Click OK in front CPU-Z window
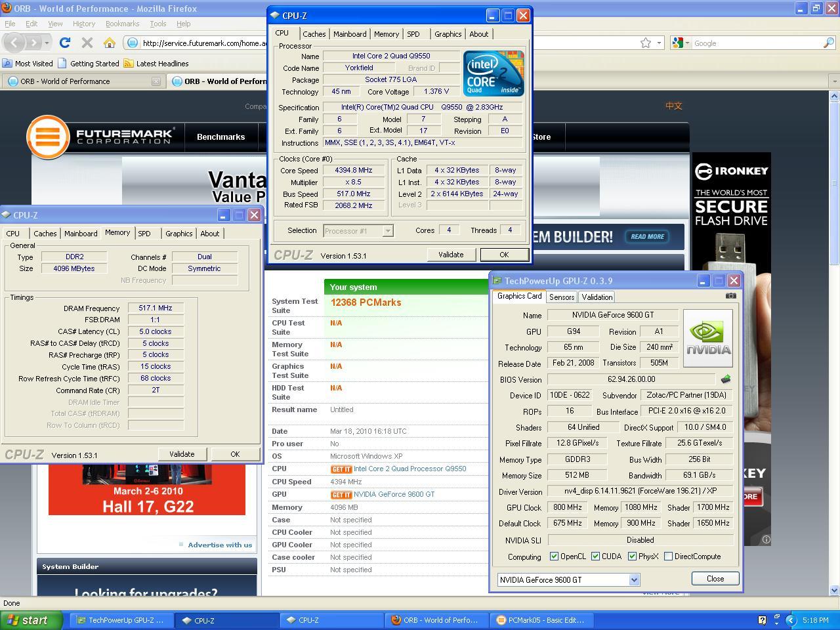Image resolution: width=840 pixels, height=630 pixels. [x=504, y=255]
